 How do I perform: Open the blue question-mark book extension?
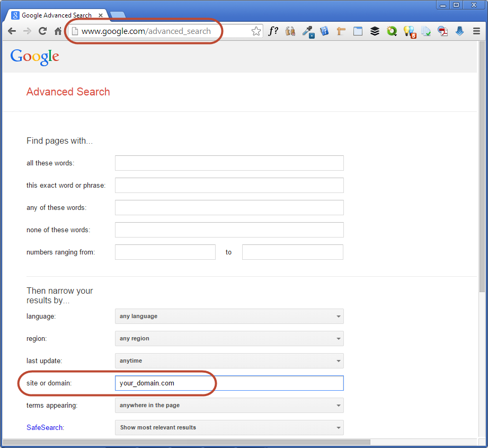point(324,31)
